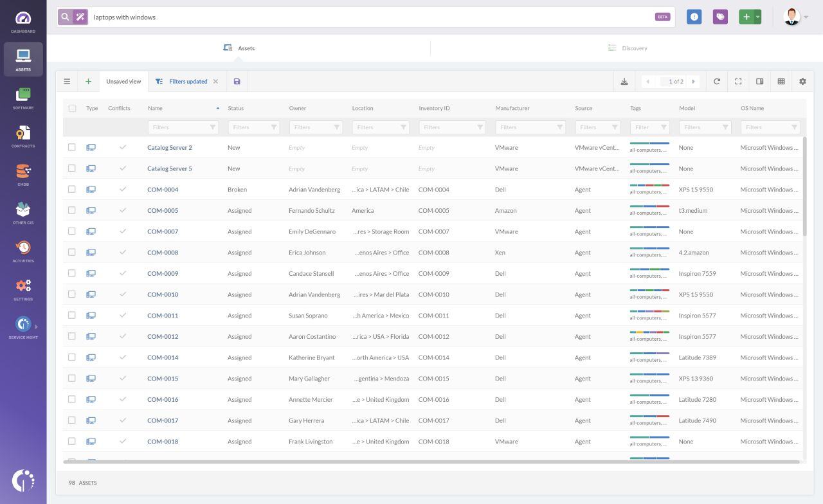Open the views hamburger menu
Screen dimensions: 823x504
67,82
